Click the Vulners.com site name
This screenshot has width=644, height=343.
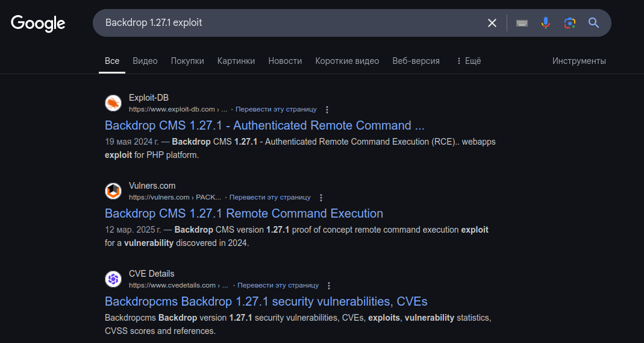[x=152, y=186]
